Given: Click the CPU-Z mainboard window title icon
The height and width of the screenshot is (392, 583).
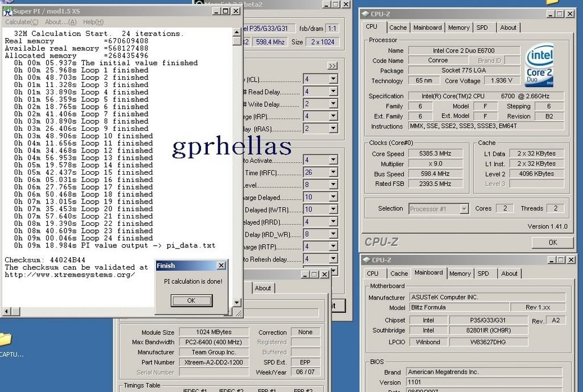Looking at the screenshot, I should click(x=367, y=260).
